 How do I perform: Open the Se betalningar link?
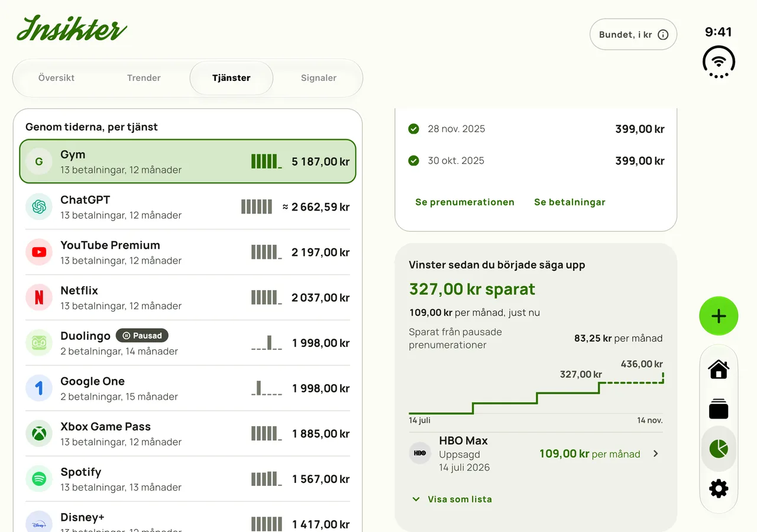coord(570,202)
